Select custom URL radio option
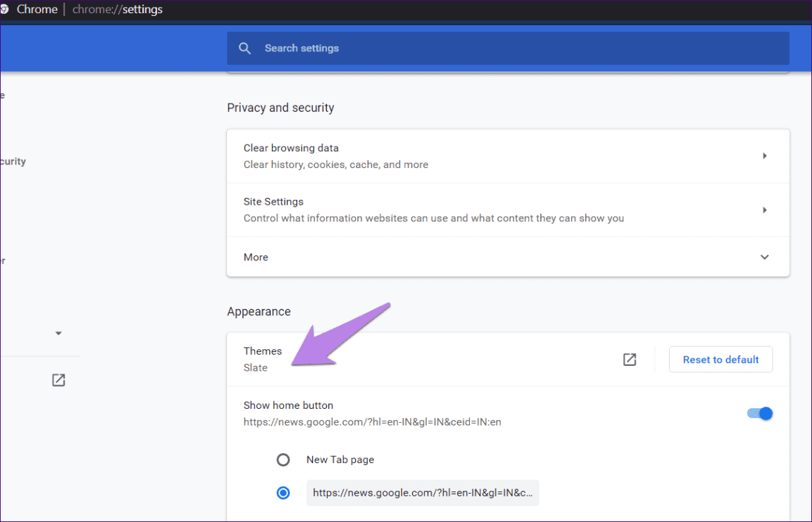Image resolution: width=812 pixels, height=522 pixels. coord(282,492)
